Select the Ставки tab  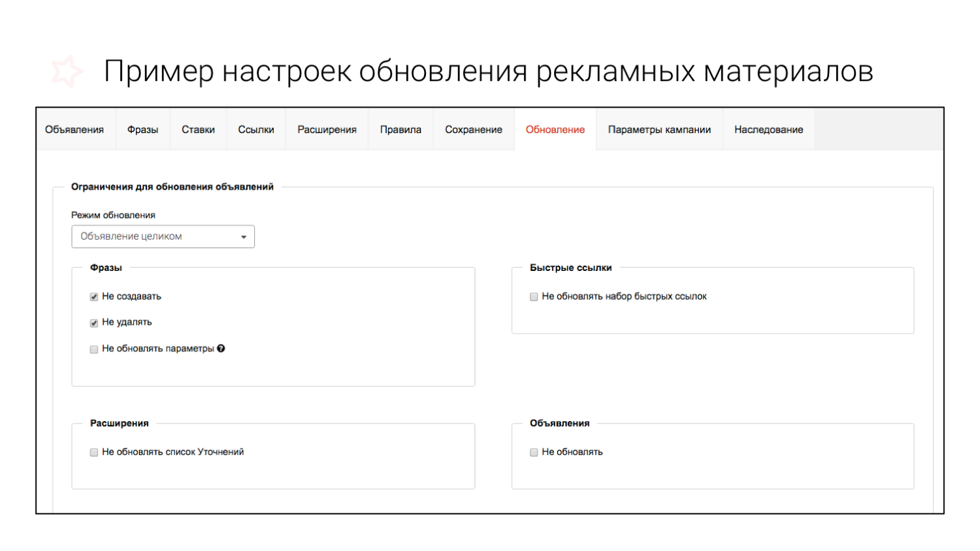(x=198, y=129)
